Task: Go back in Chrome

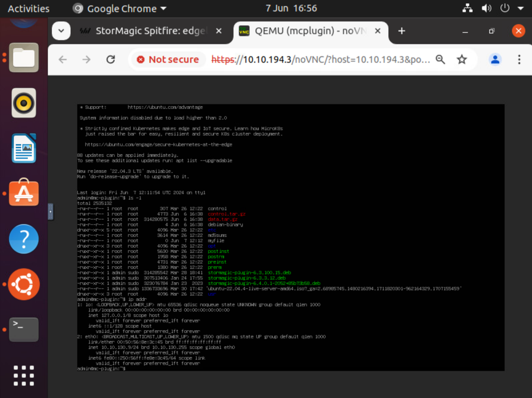Action: (63, 59)
